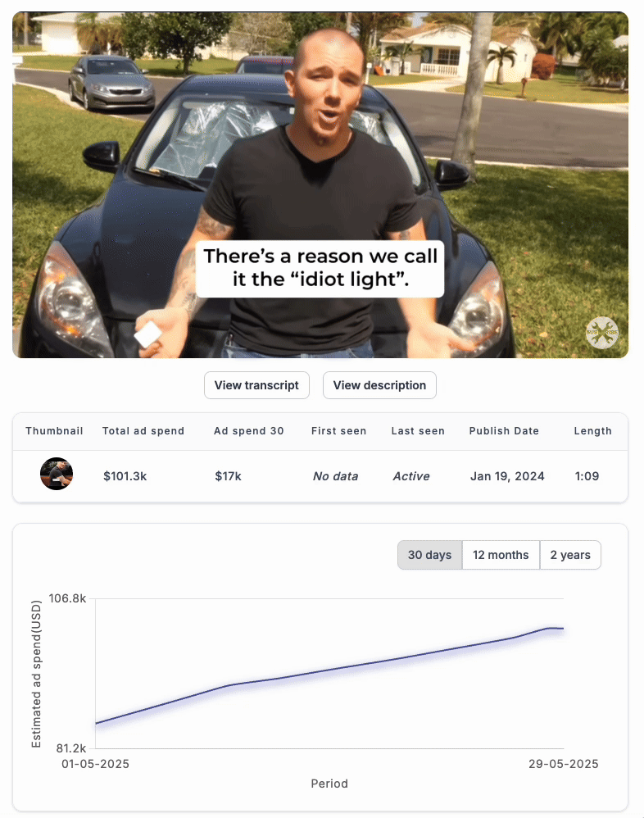The height and width of the screenshot is (818, 644).
Task: Click the Thumbnail column header
Action: coord(54,431)
